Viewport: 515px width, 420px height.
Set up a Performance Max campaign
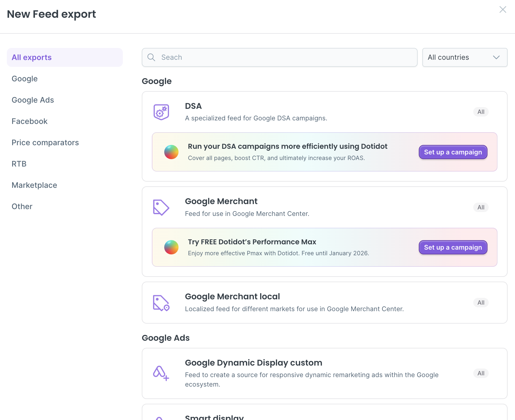click(453, 247)
